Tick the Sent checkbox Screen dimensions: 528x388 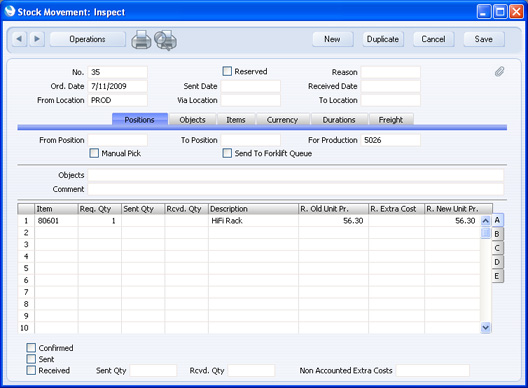click(31, 359)
